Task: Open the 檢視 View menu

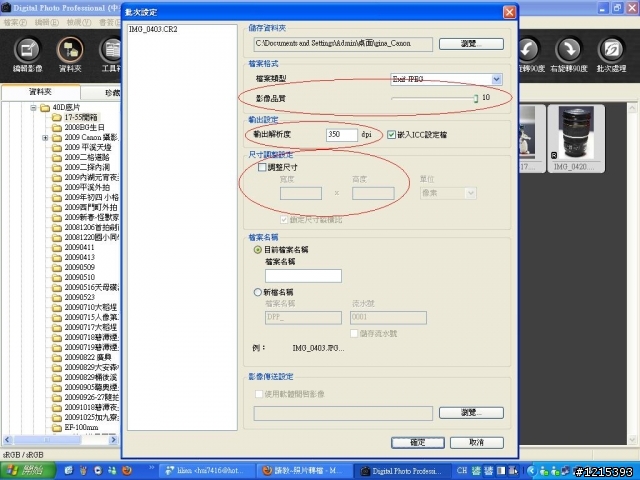Action: pyautogui.click(x=79, y=22)
